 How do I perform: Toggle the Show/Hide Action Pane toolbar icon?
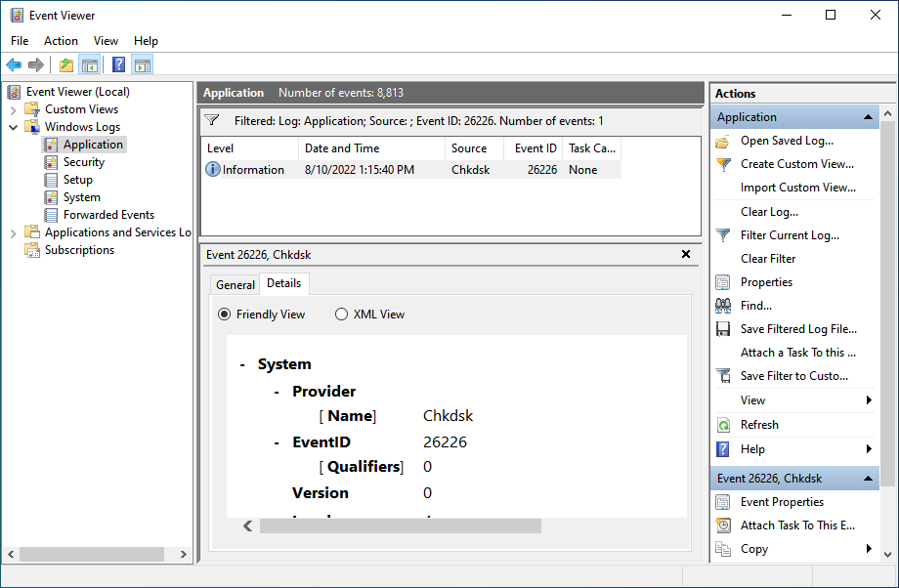click(x=143, y=64)
